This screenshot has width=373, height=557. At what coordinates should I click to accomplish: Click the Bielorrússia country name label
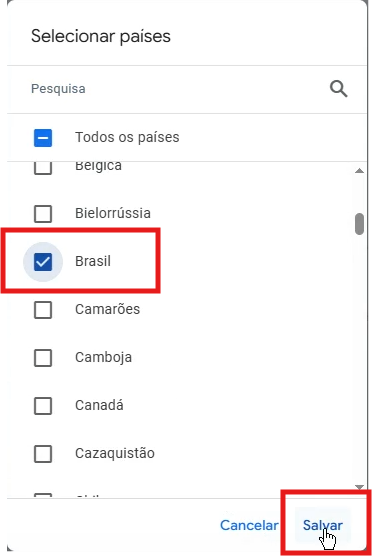113,213
